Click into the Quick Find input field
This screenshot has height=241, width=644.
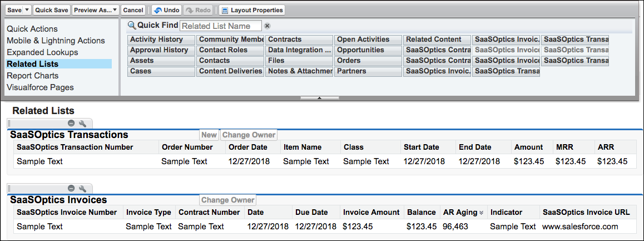(x=221, y=26)
